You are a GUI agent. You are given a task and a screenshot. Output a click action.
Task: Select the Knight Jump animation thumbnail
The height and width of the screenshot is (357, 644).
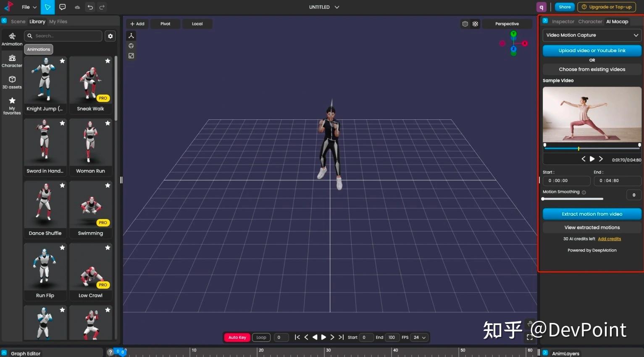45,80
